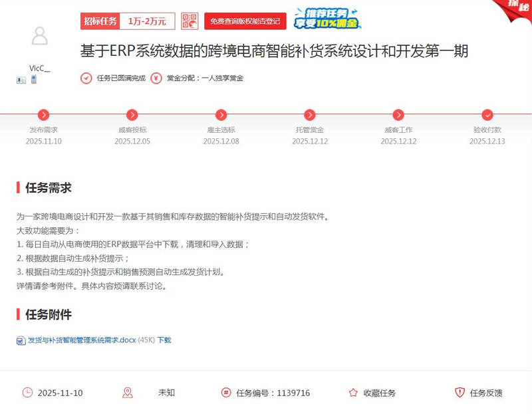
Task: Select the 发布需求 timeline step
Action: [x=43, y=115]
